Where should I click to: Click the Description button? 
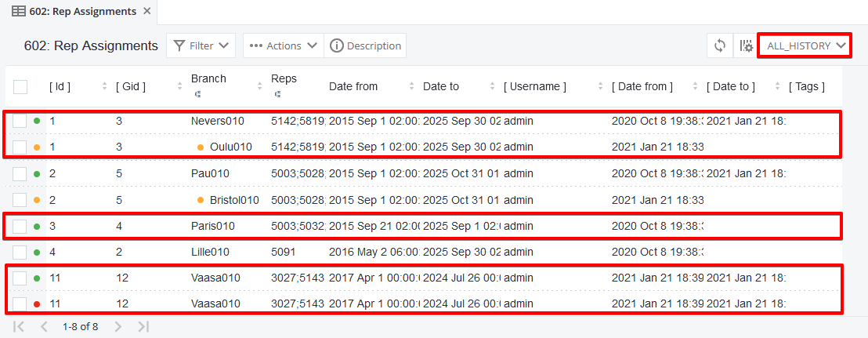click(x=366, y=45)
